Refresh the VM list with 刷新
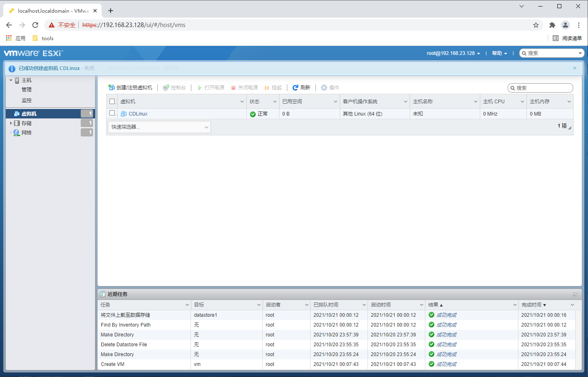The height and width of the screenshot is (377, 588). click(x=302, y=88)
